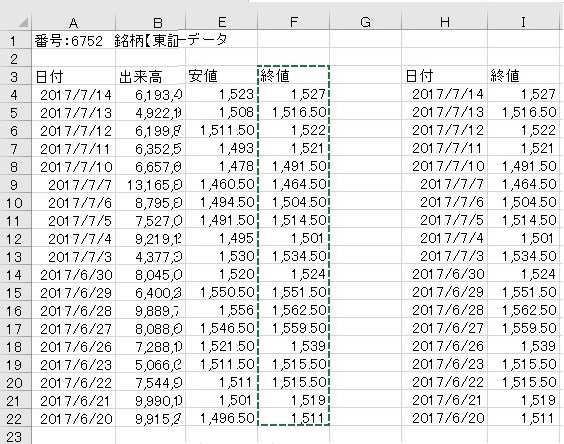
Task: Select cell F13 showing 1,534.50
Action: point(294,256)
